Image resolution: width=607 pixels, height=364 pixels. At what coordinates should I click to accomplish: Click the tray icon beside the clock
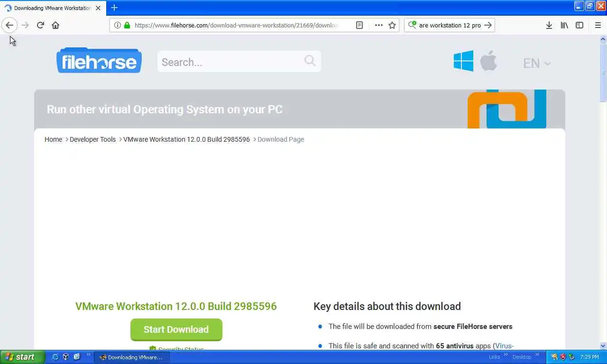coord(572,357)
